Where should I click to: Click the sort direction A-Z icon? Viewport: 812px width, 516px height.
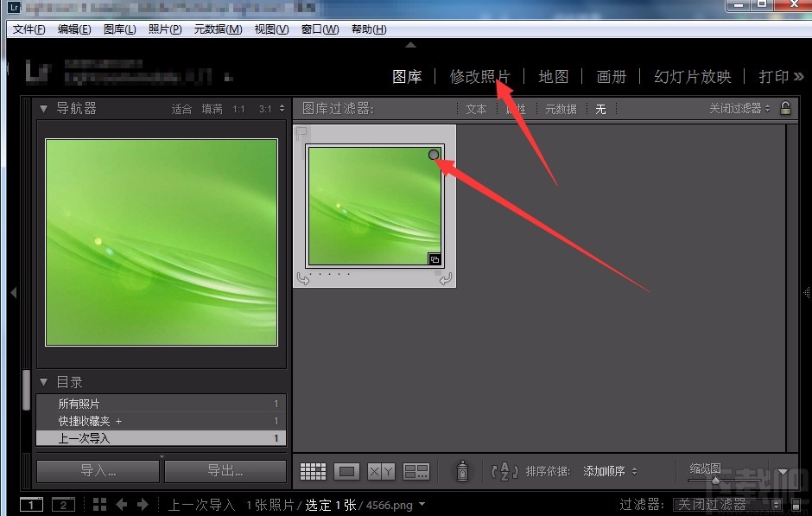tap(504, 471)
